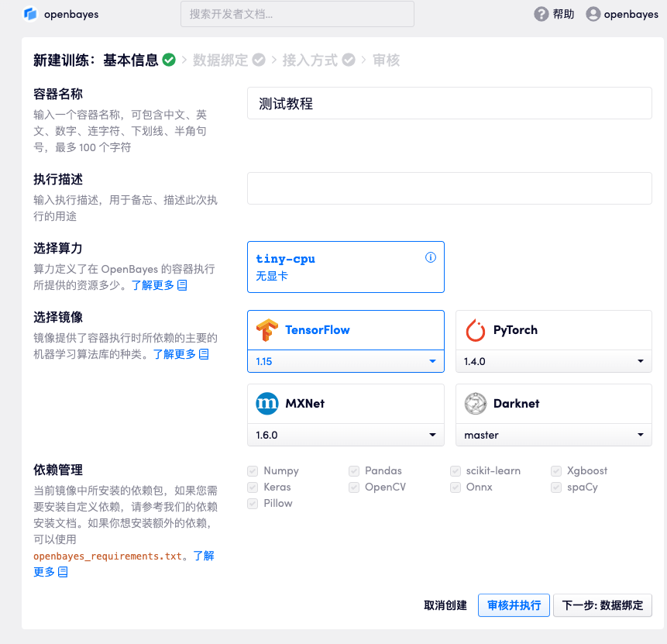Click the 审核并执行 button
The height and width of the screenshot is (644, 667).
(x=514, y=605)
